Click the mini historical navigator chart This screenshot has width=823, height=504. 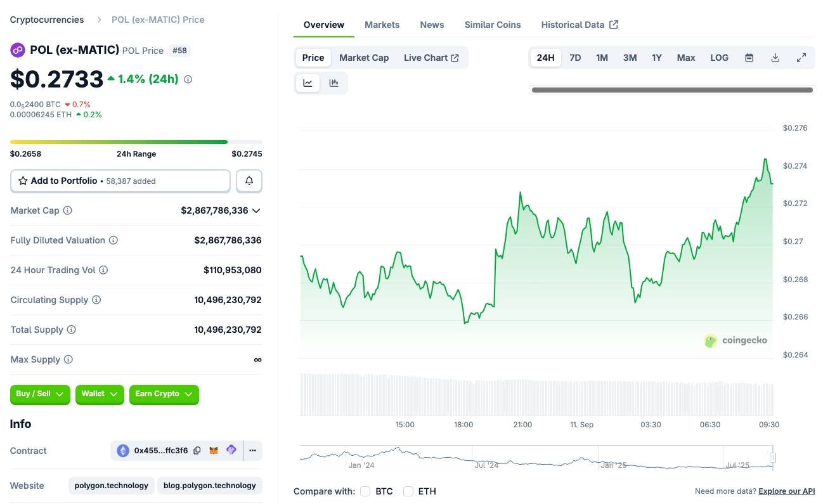coord(536,458)
